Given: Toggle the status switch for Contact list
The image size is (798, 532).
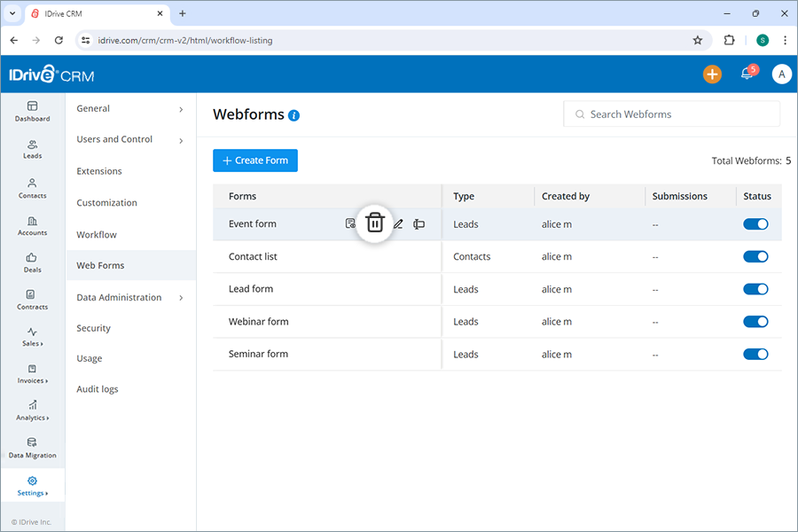Looking at the screenshot, I should (x=755, y=256).
